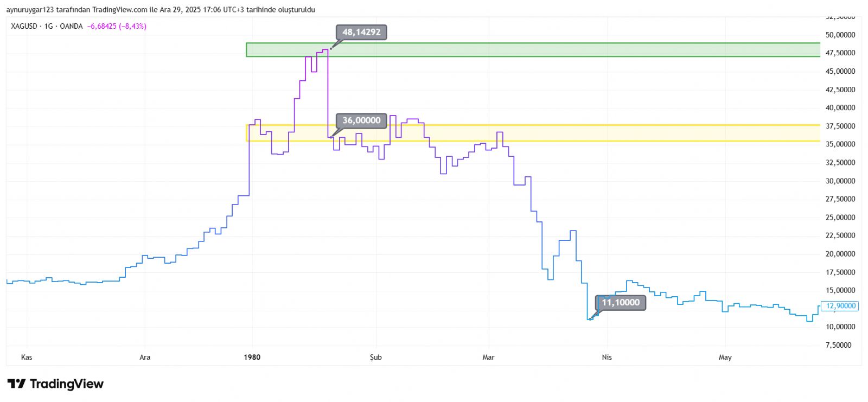Click the Nis month label on time axis

(x=607, y=358)
